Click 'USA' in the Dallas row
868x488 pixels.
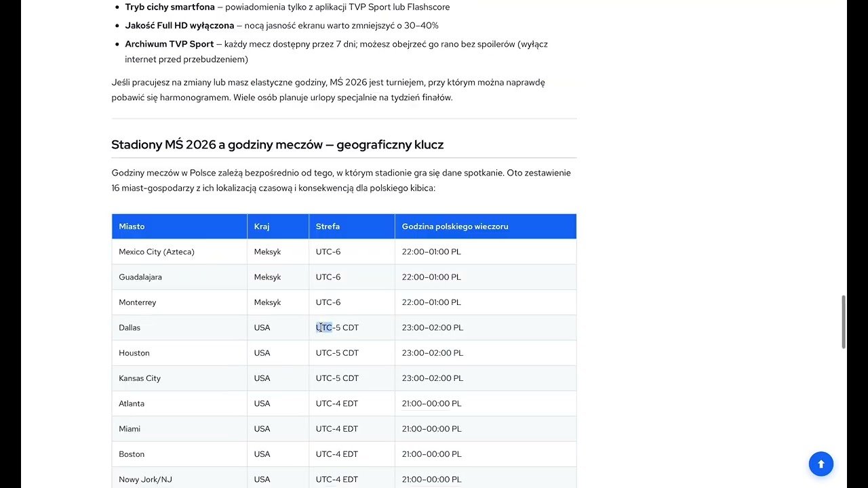point(262,327)
